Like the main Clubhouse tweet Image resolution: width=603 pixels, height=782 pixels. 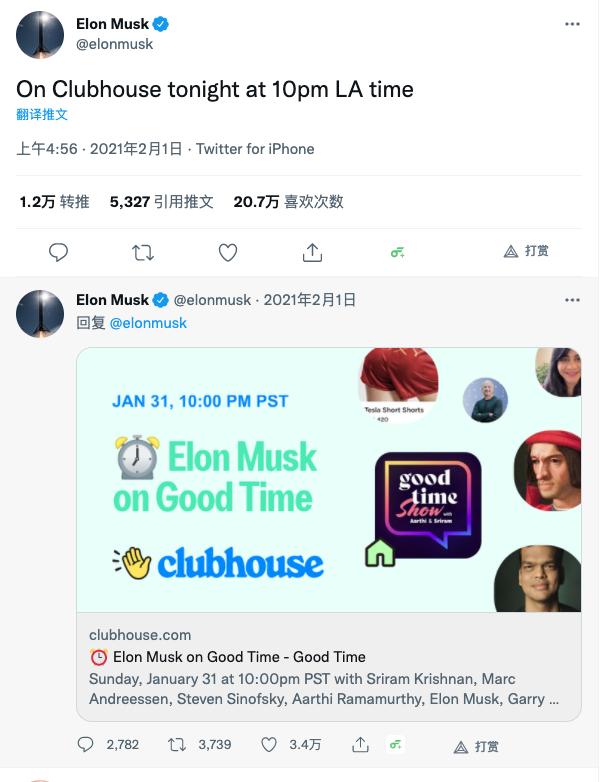pos(228,252)
